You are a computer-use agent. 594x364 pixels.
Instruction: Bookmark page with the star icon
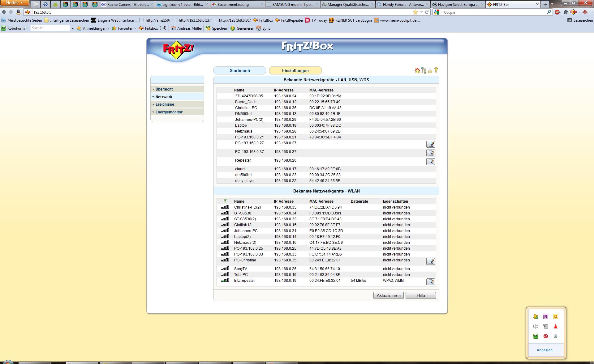coord(415,12)
